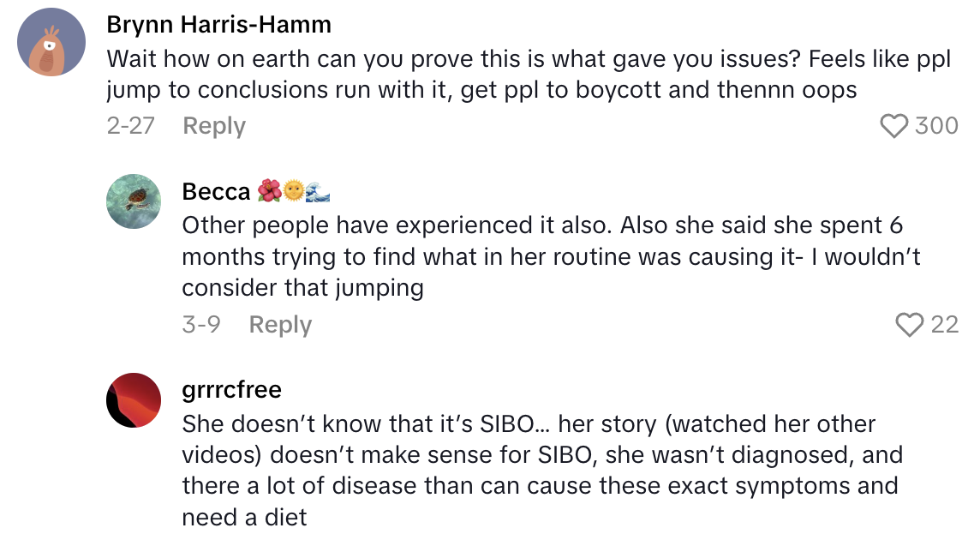Click the sun emoji beside Becca's name
The image size is (980, 540).
[294, 192]
